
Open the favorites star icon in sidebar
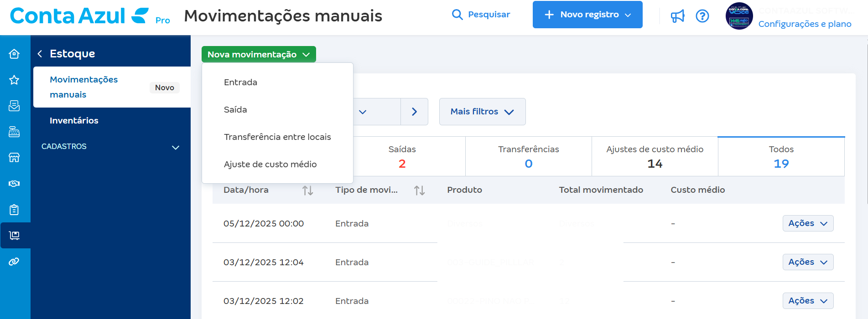[x=14, y=80]
